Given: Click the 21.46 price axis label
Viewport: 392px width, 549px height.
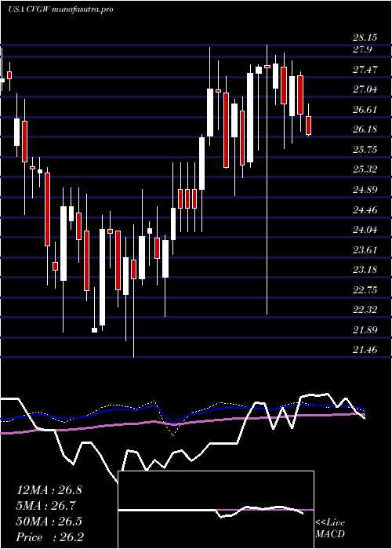Looking at the screenshot, I should [365, 350].
